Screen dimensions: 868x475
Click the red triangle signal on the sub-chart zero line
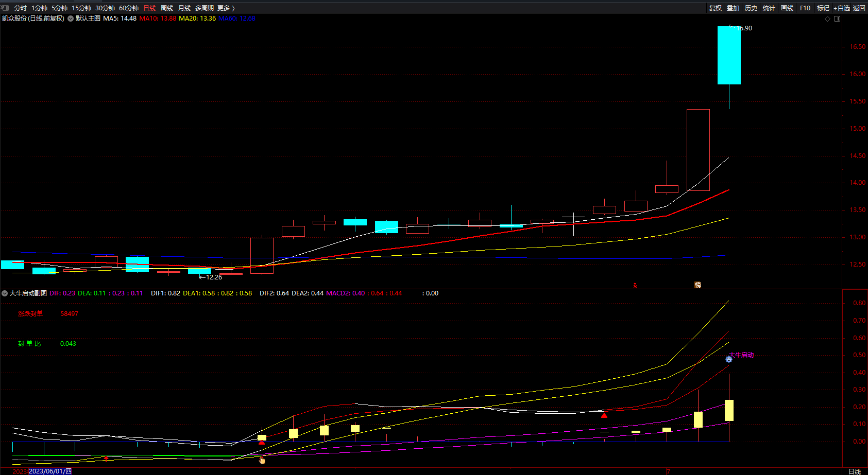tap(262, 442)
